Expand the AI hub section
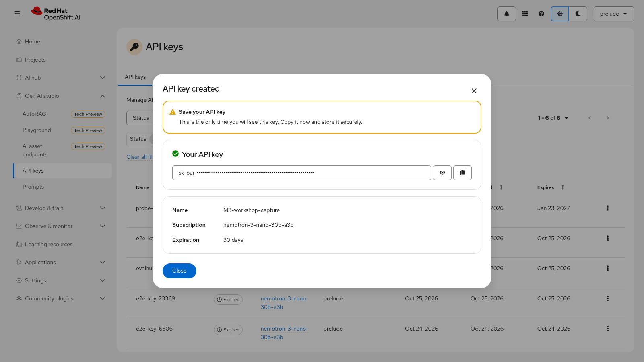This screenshot has height=362, width=644. 62,78
